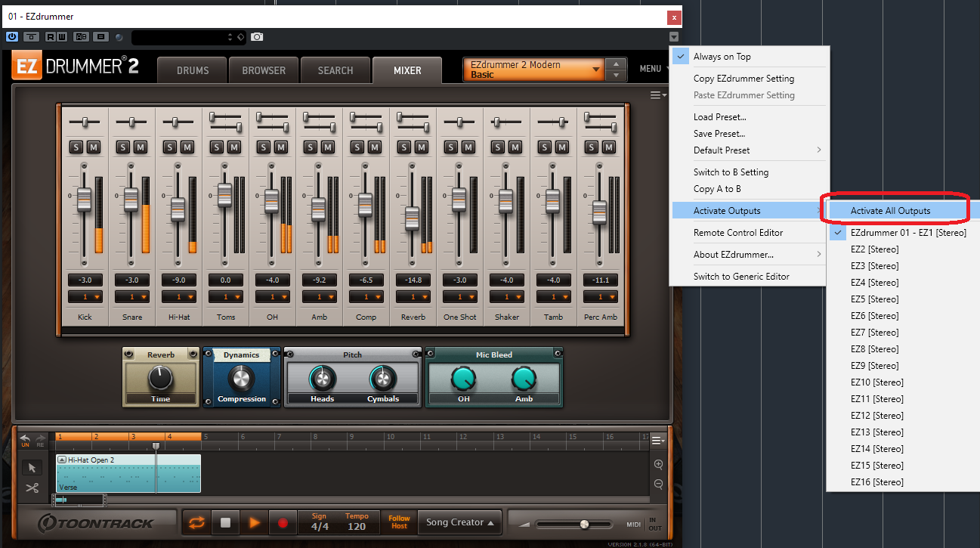The width and height of the screenshot is (980, 548).
Task: Choose Activate All Outputs from submenu
Action: coord(890,211)
